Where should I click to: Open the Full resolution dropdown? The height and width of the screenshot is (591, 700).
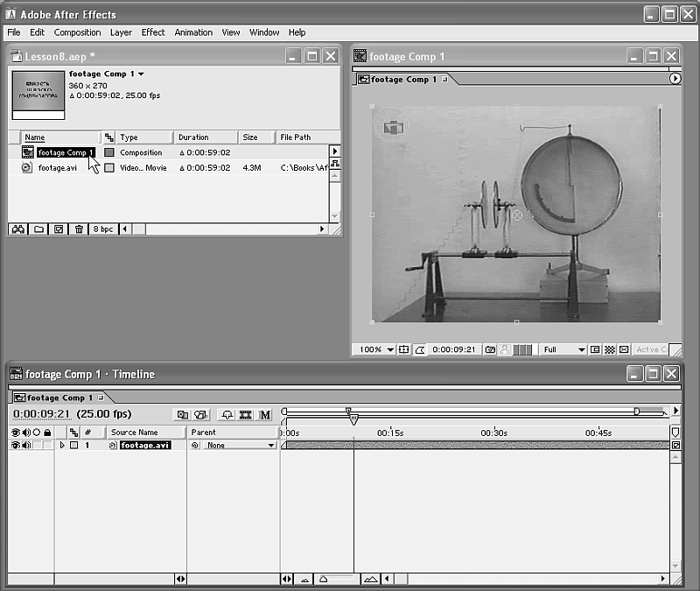click(x=563, y=349)
